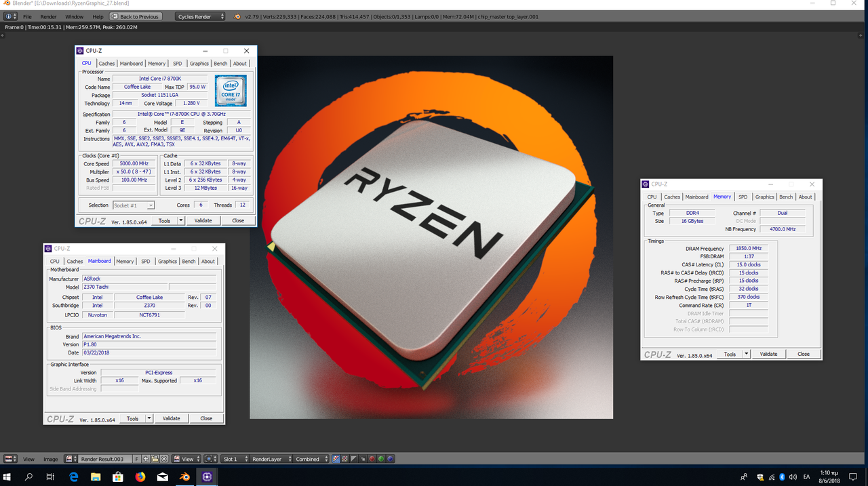The image size is (868, 486).
Task: Open image editor type selector at bottom left
Action: point(10,459)
